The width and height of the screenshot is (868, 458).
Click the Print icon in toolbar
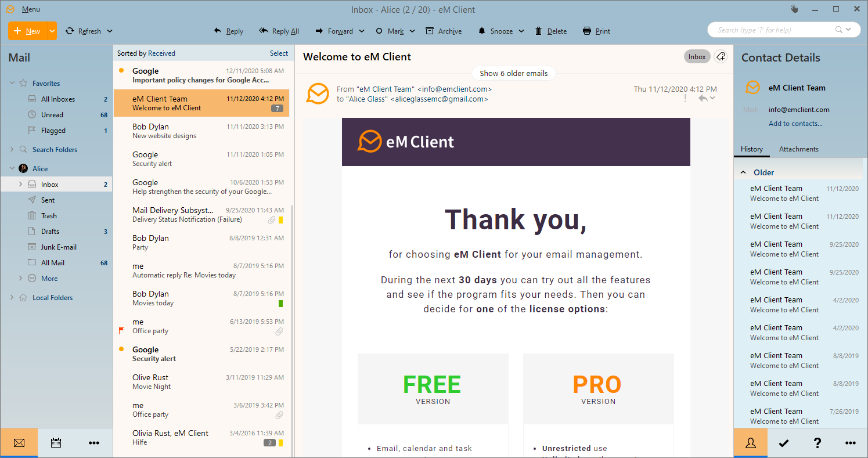587,31
